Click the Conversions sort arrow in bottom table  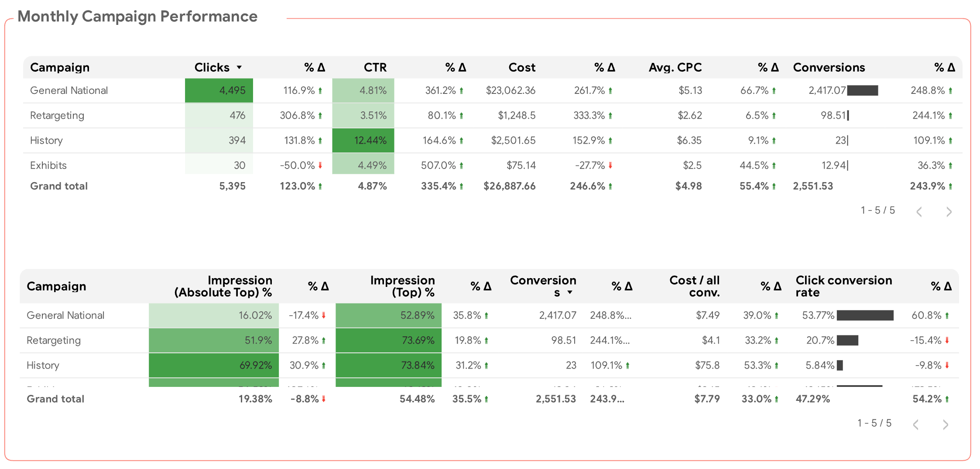(x=569, y=293)
